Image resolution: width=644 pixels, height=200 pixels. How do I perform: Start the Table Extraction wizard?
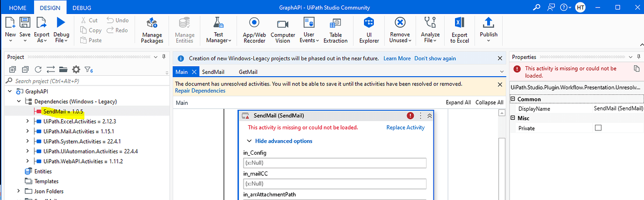(x=336, y=30)
